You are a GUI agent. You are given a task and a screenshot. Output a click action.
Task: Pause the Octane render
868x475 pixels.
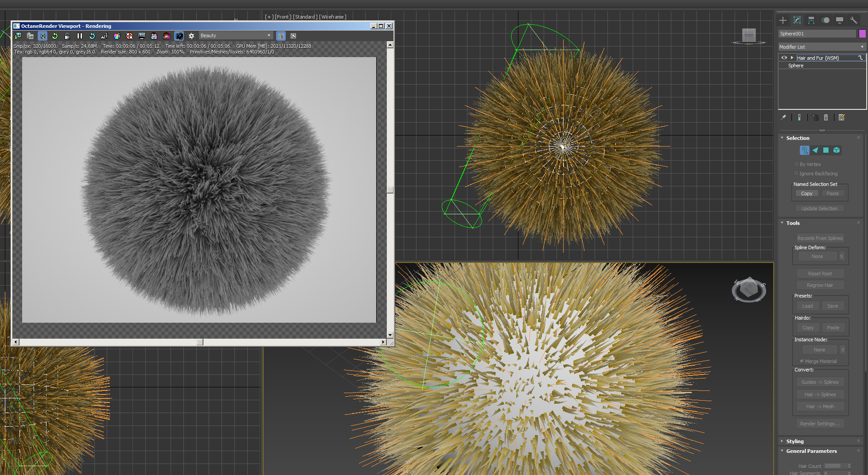(x=80, y=36)
